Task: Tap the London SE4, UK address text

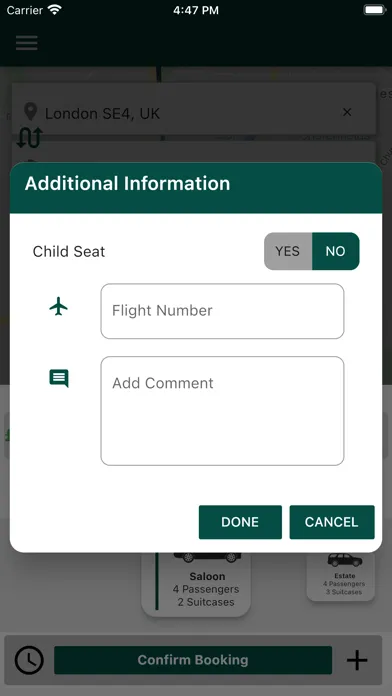Action: (103, 114)
